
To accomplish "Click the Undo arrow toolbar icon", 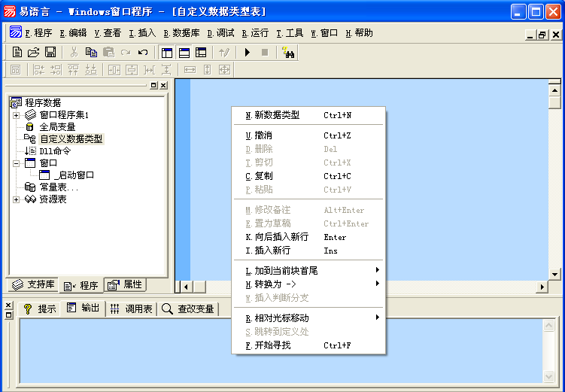I will (143, 53).
